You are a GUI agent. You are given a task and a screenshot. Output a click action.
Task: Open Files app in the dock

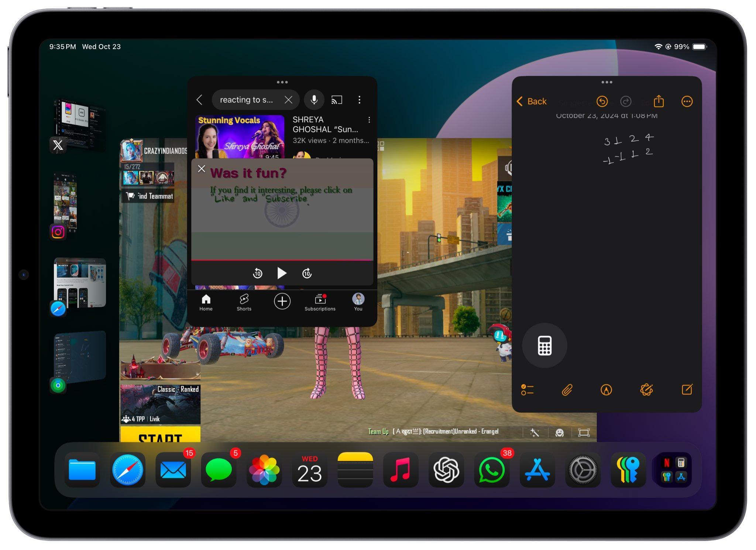click(x=82, y=470)
